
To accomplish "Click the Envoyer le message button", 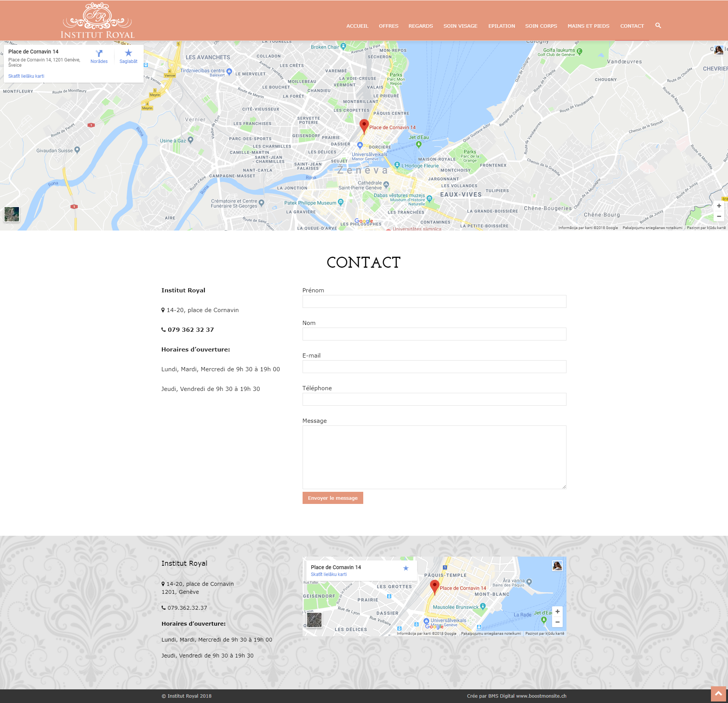I will tap(333, 498).
